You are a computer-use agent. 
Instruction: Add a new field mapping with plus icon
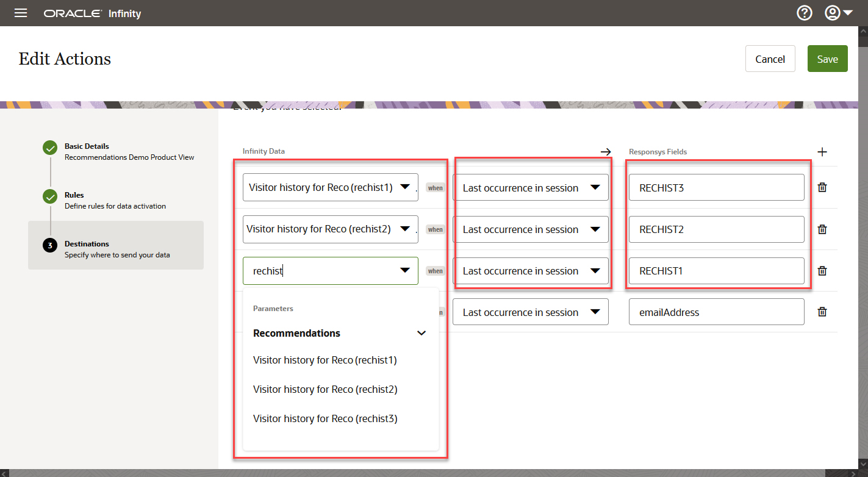(822, 152)
